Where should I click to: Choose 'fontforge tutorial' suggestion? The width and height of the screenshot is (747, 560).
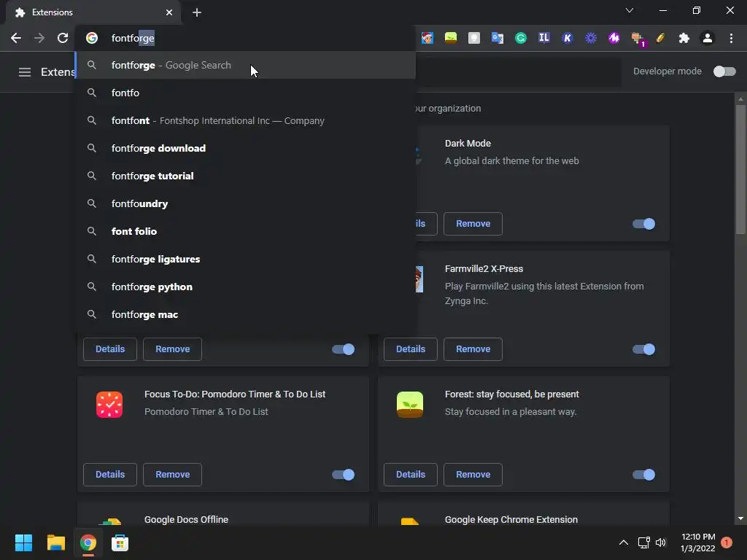coord(246,176)
